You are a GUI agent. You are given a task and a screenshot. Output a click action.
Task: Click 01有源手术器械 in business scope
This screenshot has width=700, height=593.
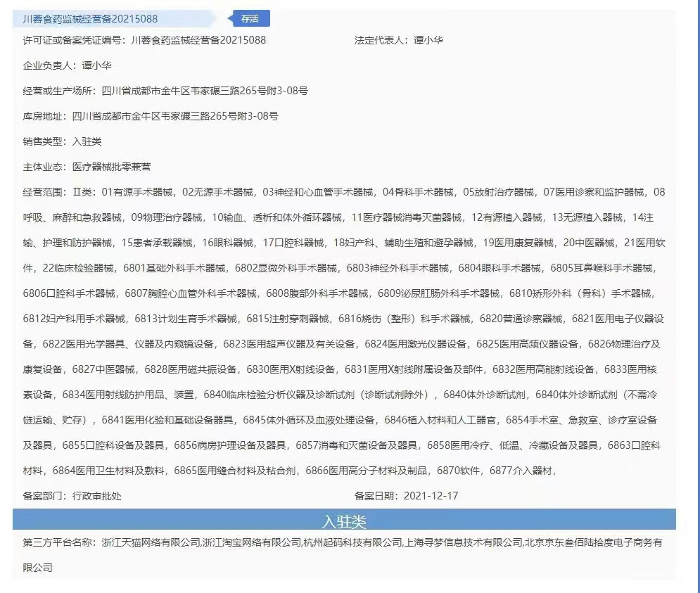[137, 193]
